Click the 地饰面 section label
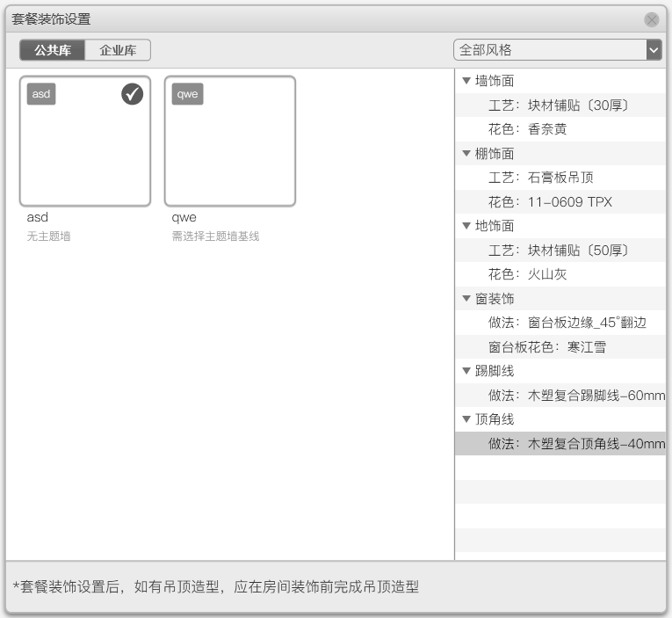The height and width of the screenshot is (618, 672). coord(495,226)
